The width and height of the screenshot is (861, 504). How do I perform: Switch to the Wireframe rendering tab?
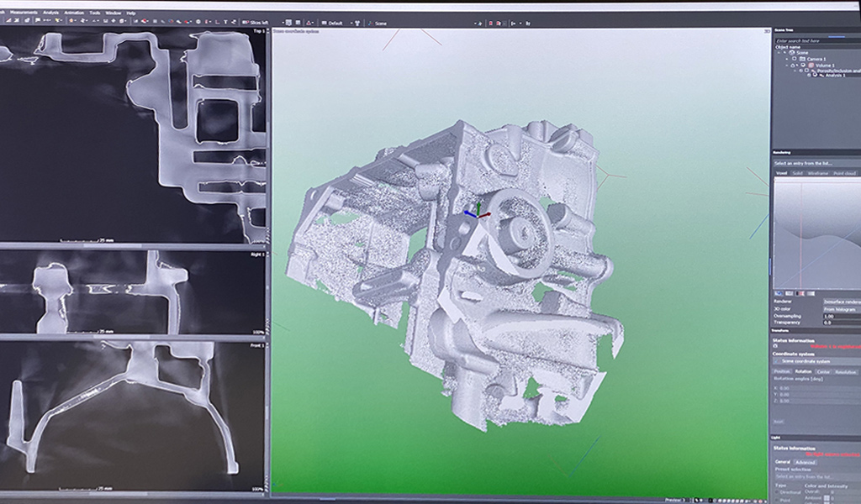click(x=816, y=173)
